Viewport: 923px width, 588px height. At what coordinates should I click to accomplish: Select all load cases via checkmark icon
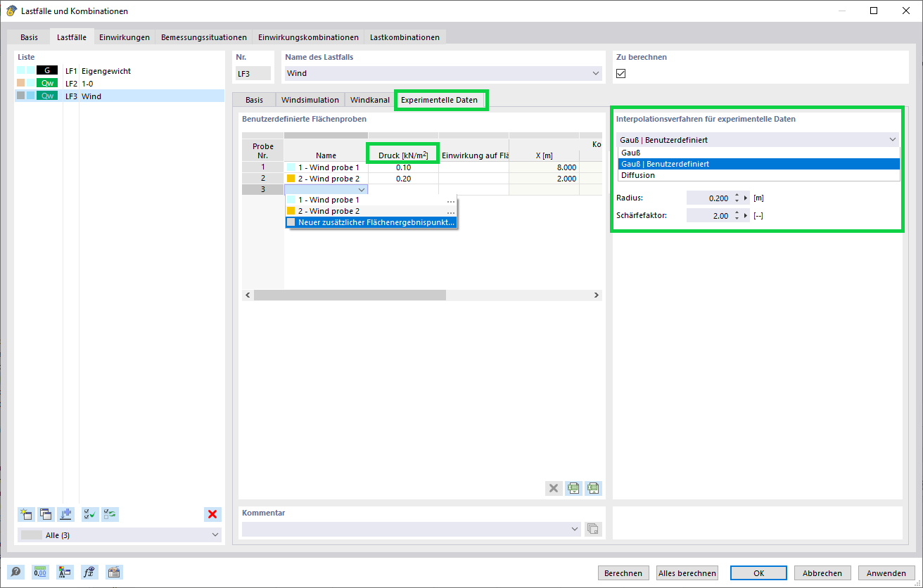point(89,514)
